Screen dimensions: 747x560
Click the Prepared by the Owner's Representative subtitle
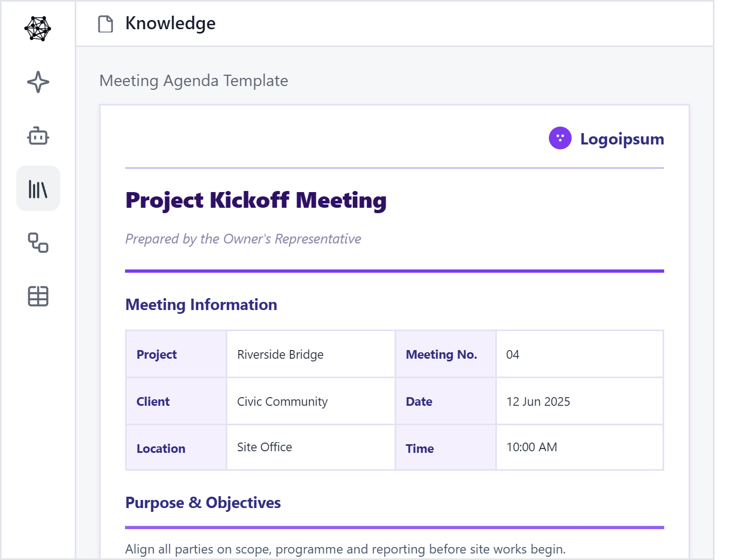[x=243, y=239]
